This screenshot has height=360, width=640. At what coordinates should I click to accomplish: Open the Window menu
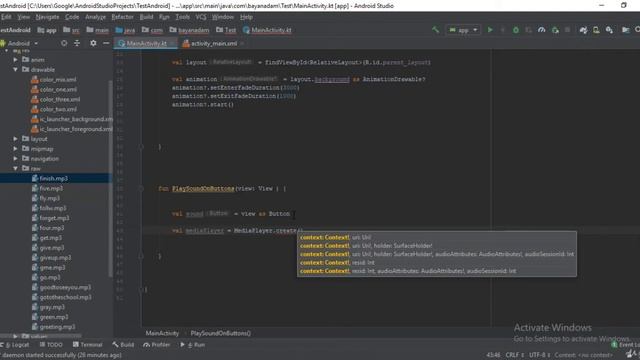click(223, 17)
